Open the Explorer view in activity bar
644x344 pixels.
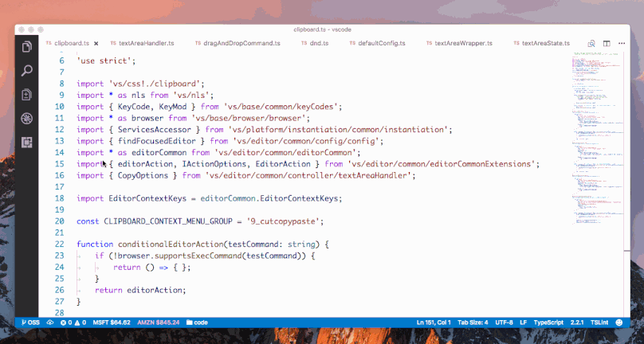(26, 47)
